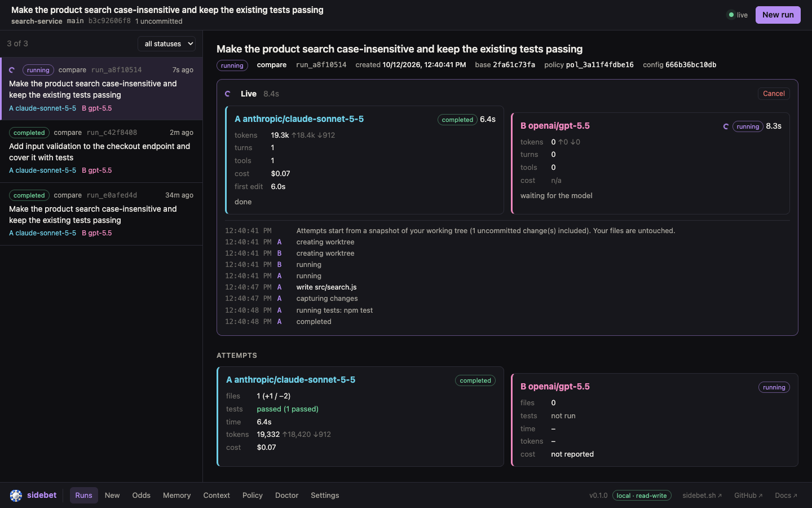Image resolution: width=812 pixels, height=508 pixels.
Task: Click the waiting for the model status
Action: coord(556,196)
